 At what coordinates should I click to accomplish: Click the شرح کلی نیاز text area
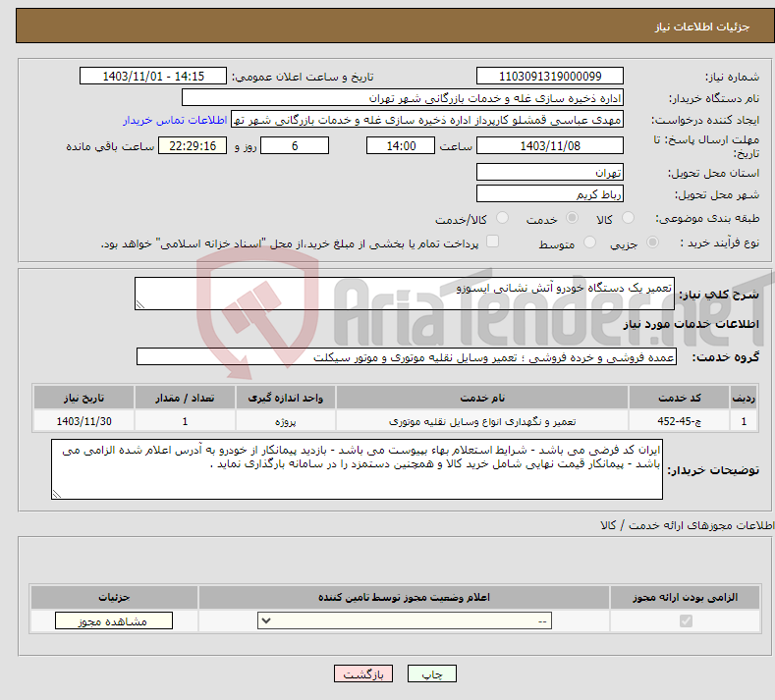coord(405,294)
